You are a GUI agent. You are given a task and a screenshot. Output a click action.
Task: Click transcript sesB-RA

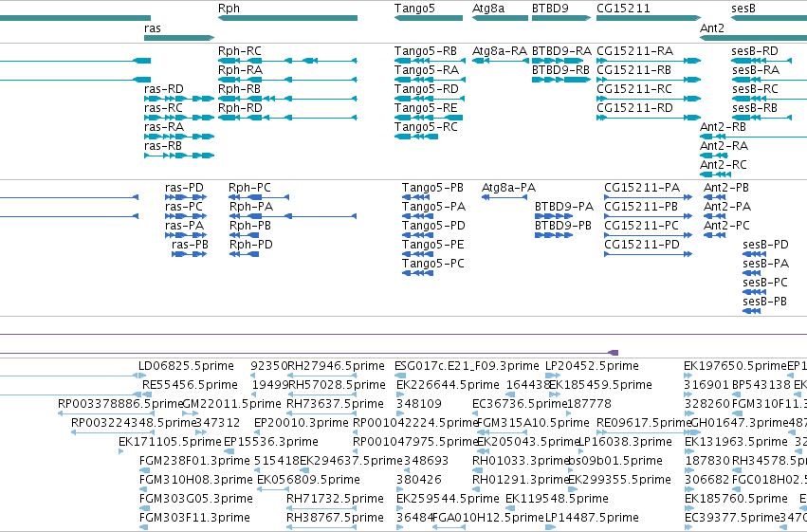(x=769, y=80)
